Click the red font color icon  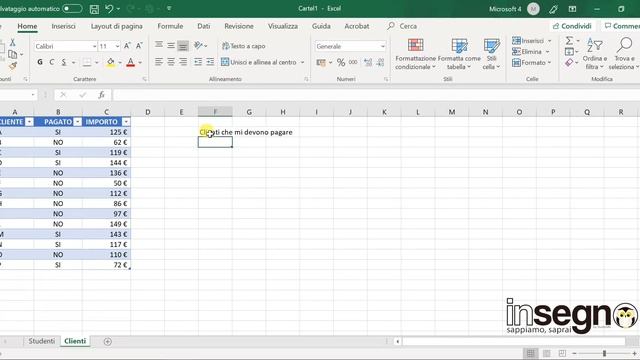pyautogui.click(x=131, y=62)
